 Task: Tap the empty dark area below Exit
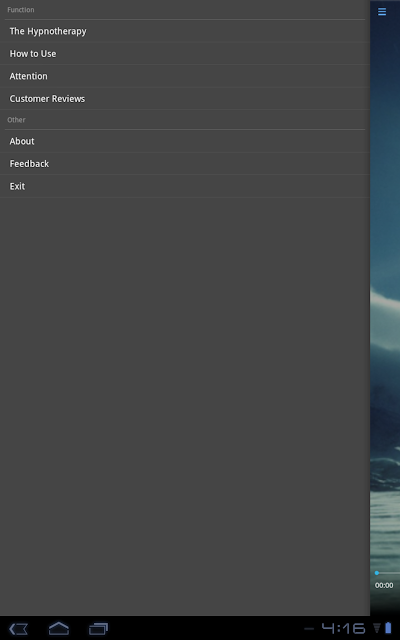pos(185,406)
